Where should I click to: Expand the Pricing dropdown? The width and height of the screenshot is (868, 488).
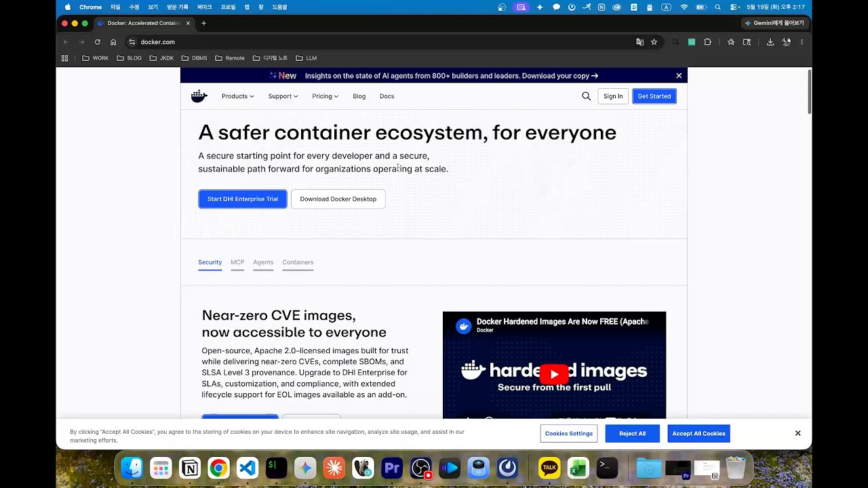pyautogui.click(x=325, y=96)
